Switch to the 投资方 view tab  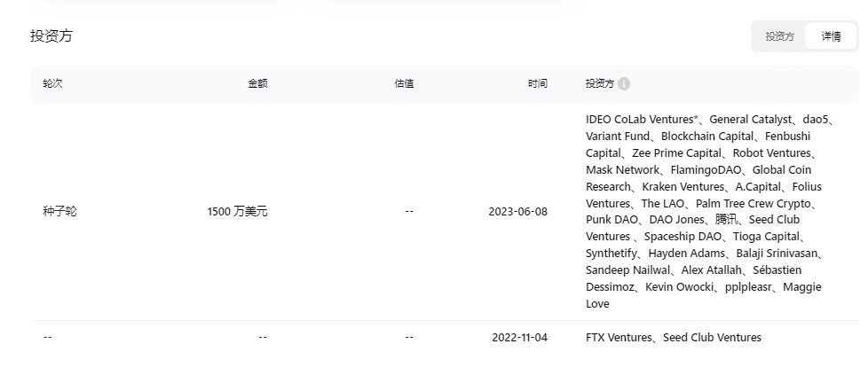779,36
